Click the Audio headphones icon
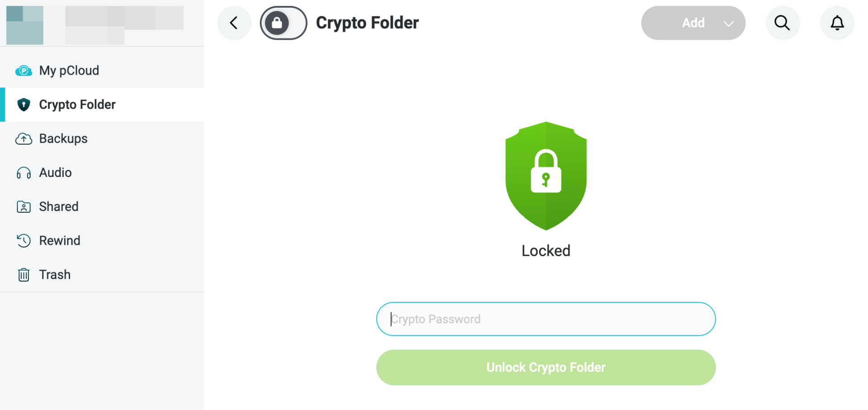 (x=24, y=173)
